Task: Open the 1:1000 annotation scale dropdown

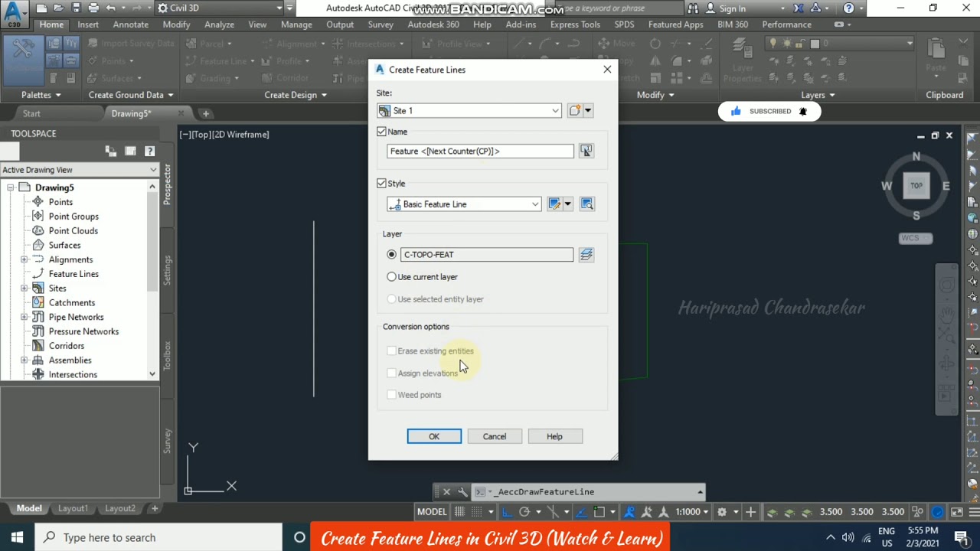Action: click(691, 512)
